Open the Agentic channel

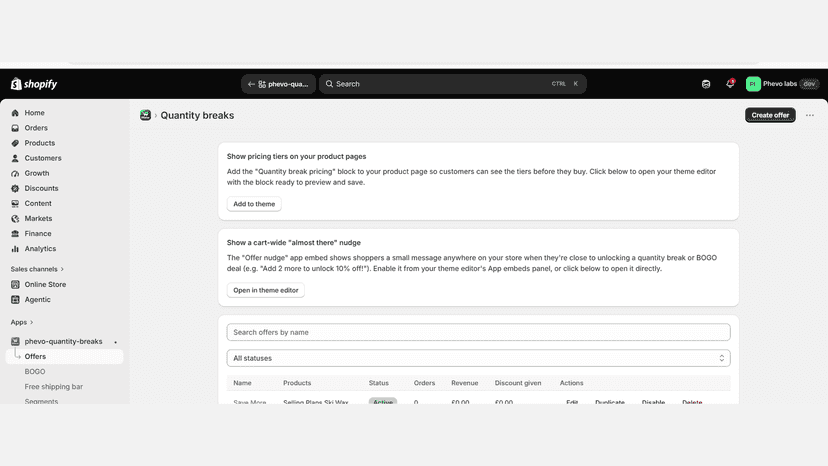click(37, 300)
